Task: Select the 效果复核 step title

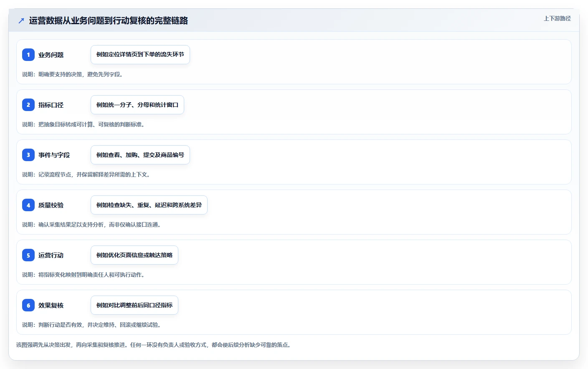Action: 51,305
